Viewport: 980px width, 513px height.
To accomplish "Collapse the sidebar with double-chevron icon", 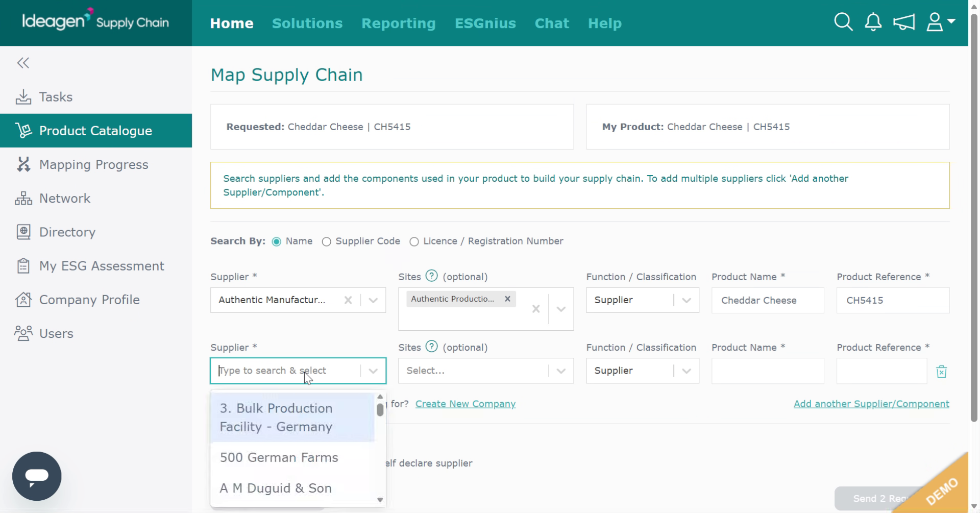I will (x=23, y=63).
